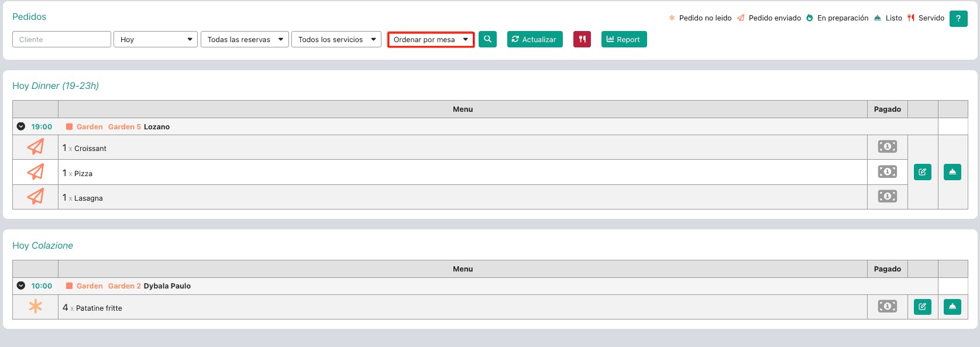This screenshot has width=980, height=347.
Task: Toggle paid money icon for Patatine fritte
Action: [888, 306]
